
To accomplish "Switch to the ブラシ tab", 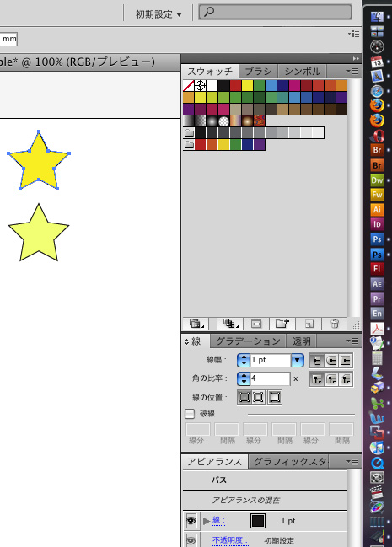I will pos(258,72).
